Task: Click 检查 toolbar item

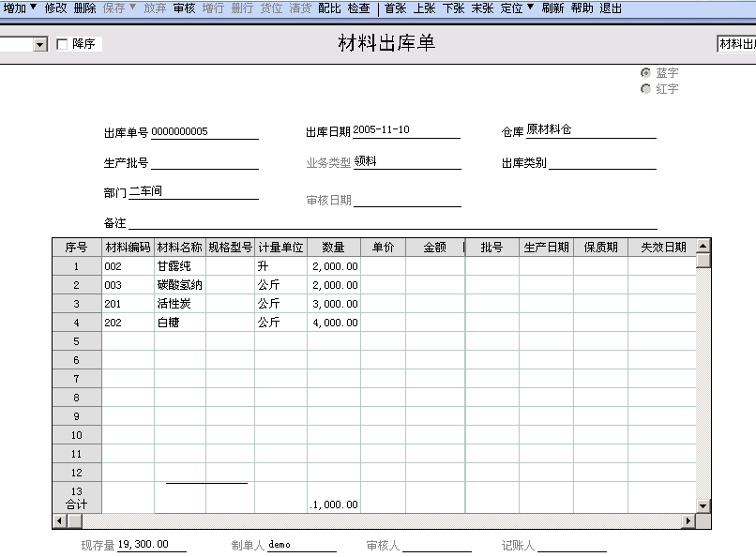Action: pos(358,8)
